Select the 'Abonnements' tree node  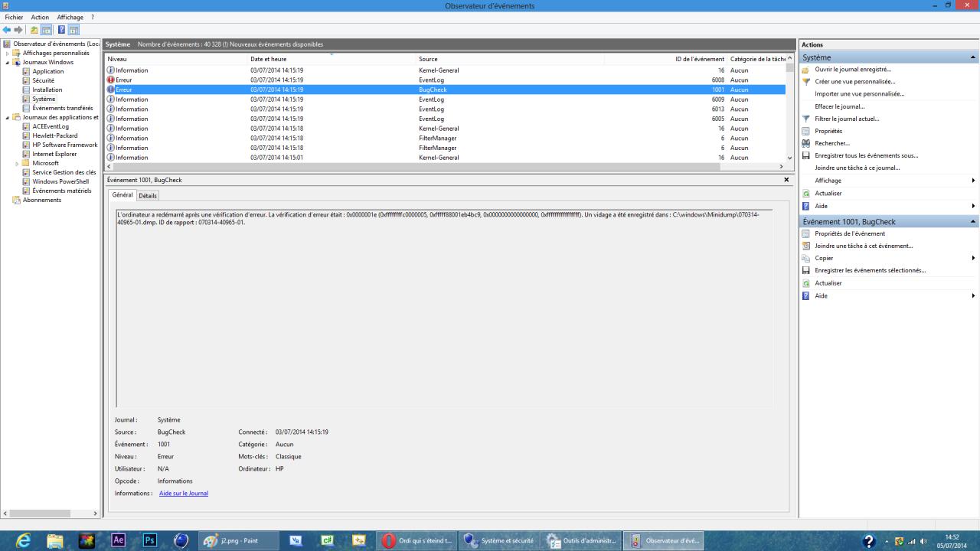click(42, 201)
